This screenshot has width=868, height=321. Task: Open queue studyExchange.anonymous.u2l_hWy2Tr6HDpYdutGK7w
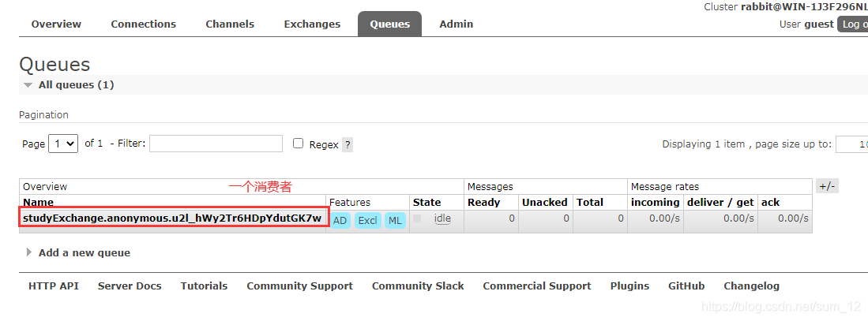point(172,218)
